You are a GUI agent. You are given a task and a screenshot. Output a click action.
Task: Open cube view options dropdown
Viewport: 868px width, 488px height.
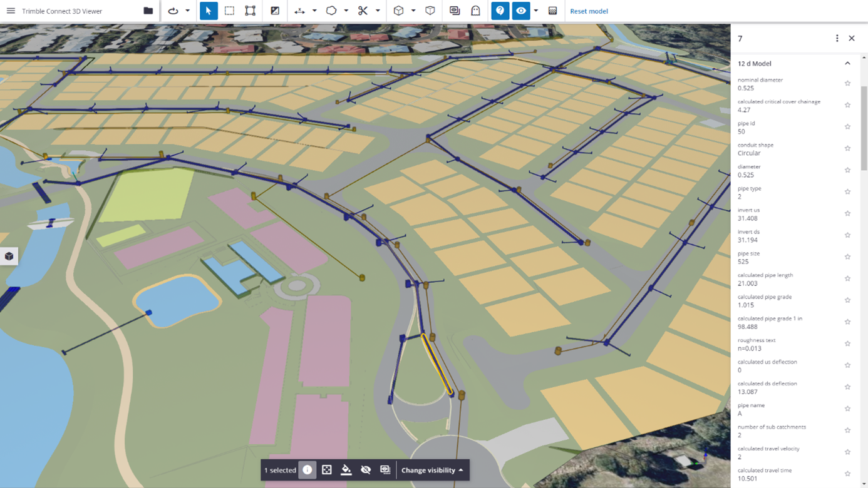click(x=413, y=11)
